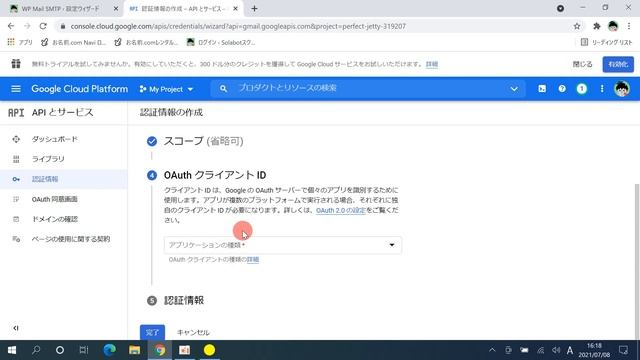Open お名前.com Navi bookmark

(73, 42)
